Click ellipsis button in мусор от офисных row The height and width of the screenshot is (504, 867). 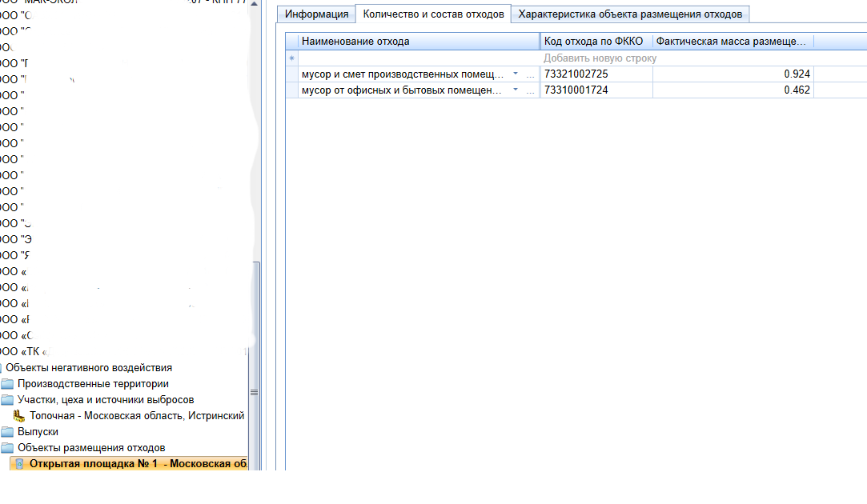(x=530, y=90)
